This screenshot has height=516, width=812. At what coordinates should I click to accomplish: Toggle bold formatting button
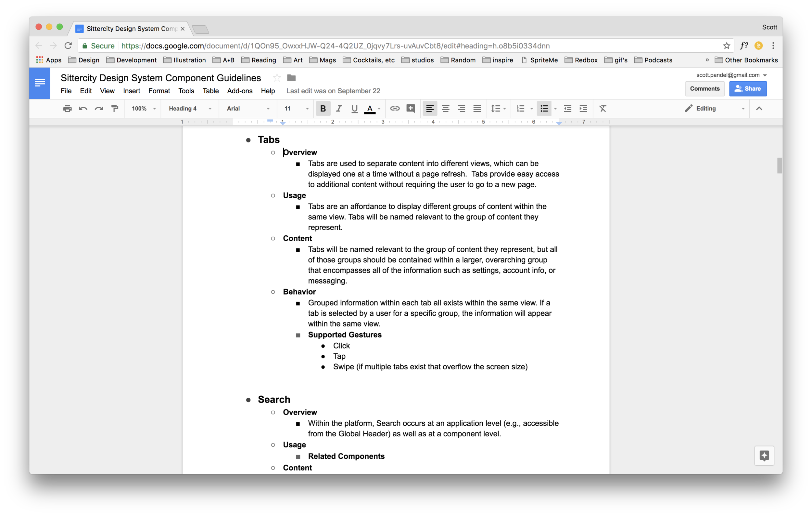[x=323, y=108]
